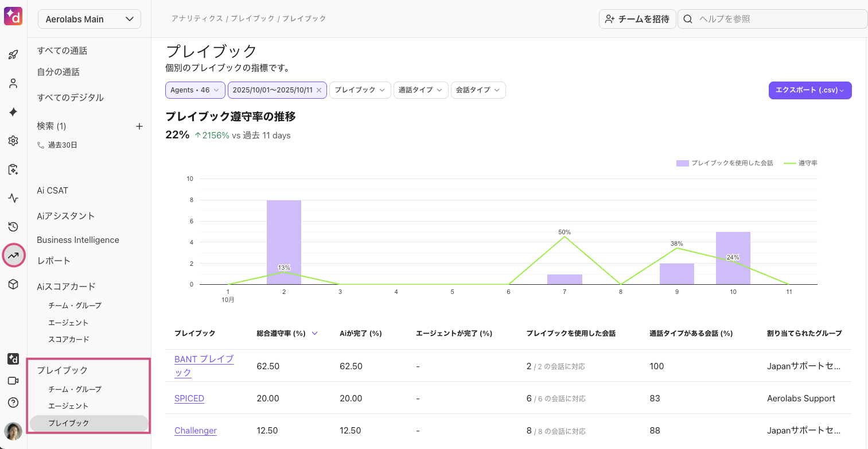Open エージェント under プレイブック section

68,406
